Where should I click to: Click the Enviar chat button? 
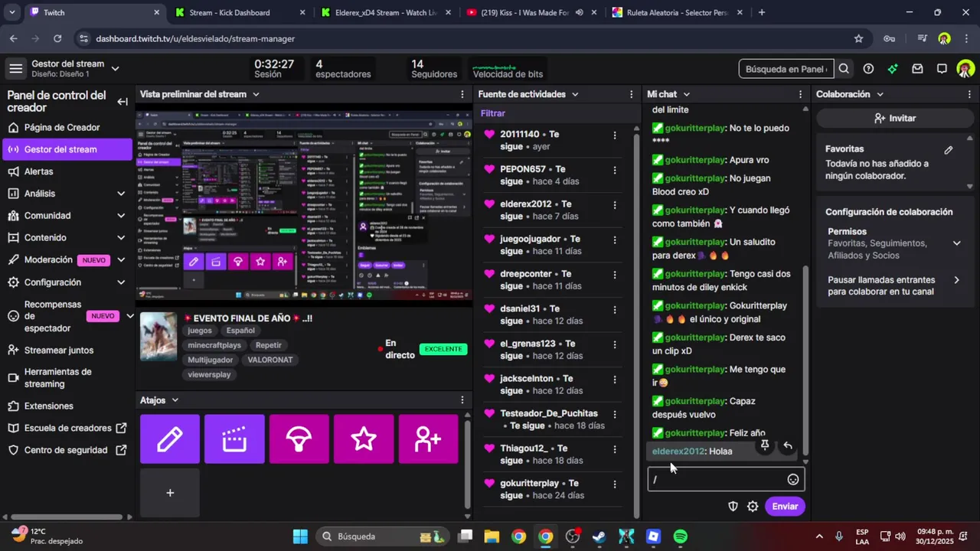[x=785, y=507]
